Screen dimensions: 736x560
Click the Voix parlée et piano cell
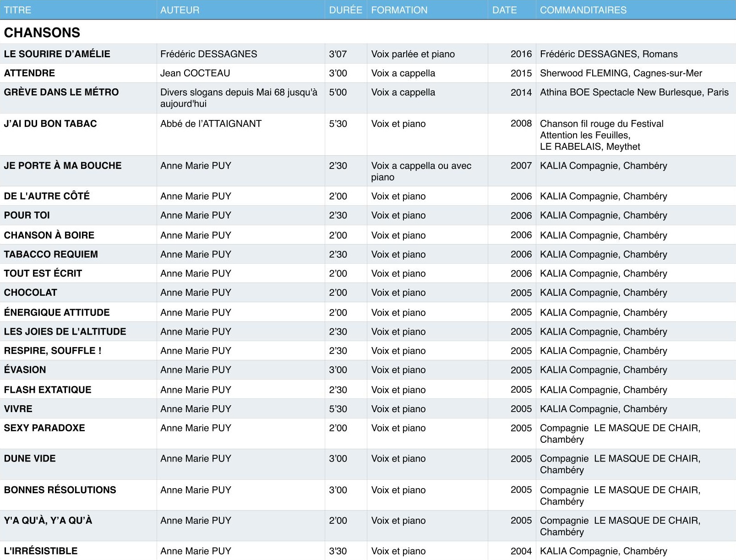(x=413, y=54)
